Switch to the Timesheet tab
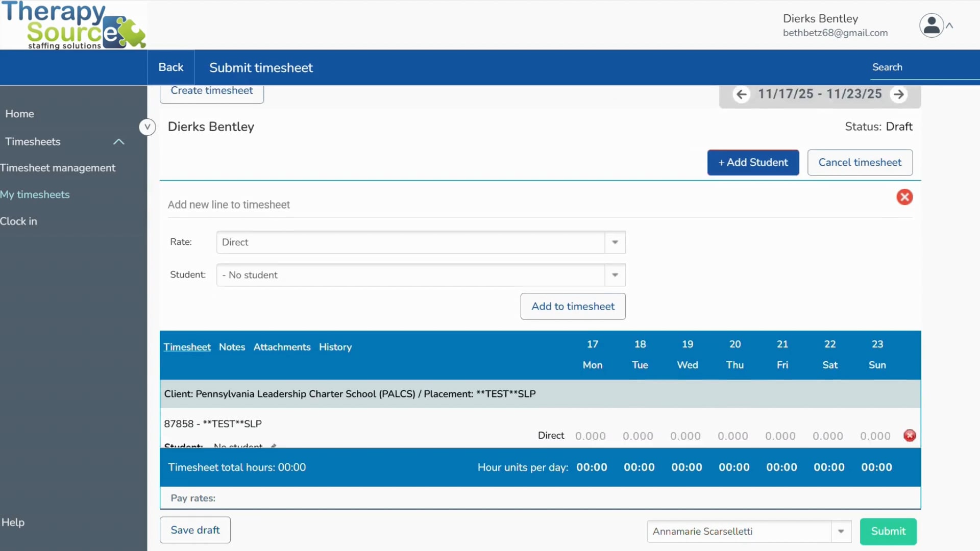 click(x=187, y=347)
